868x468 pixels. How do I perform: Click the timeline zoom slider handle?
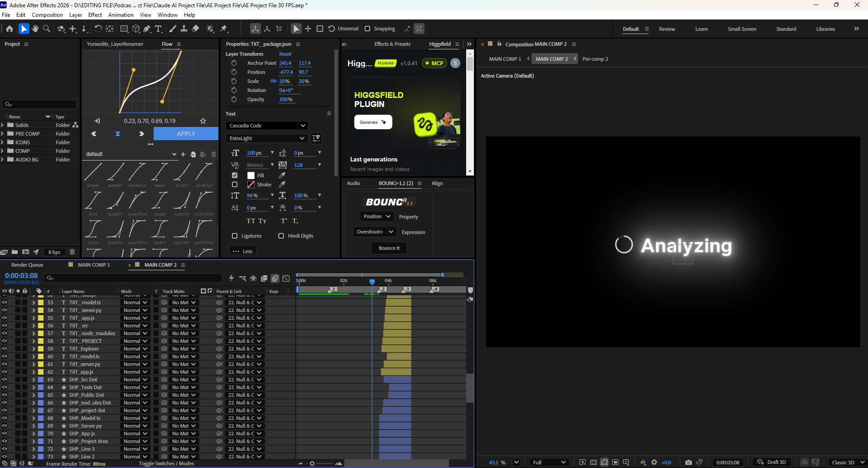click(312, 463)
